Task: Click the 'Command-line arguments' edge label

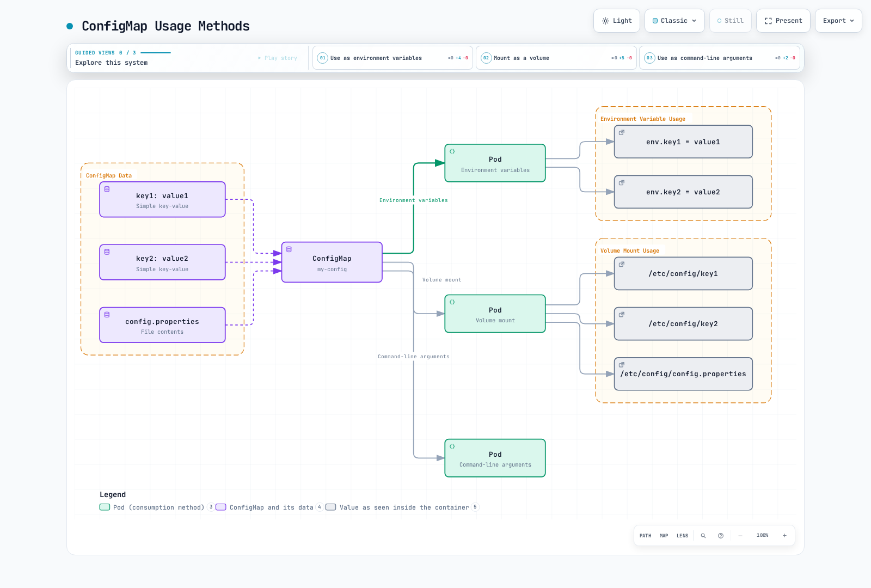Action: [x=414, y=357]
